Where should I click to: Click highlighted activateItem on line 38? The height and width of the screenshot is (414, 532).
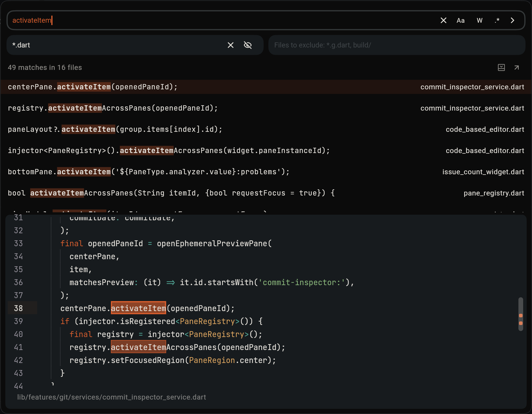coord(138,308)
